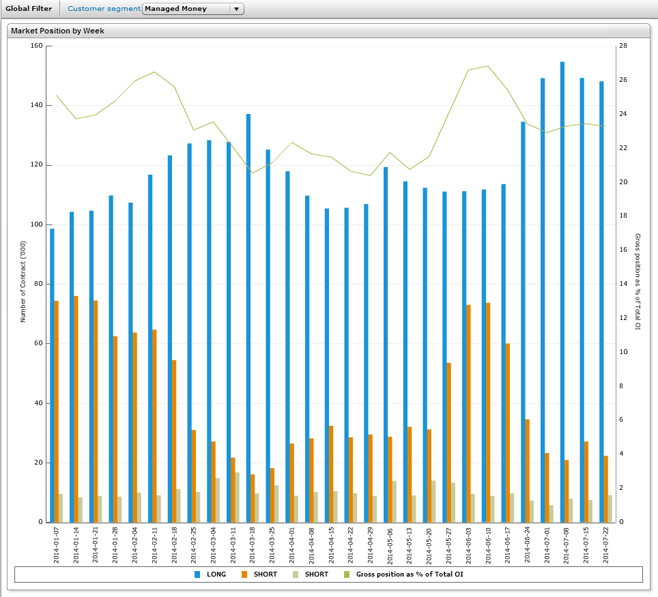Open the Customer segment Managed Money dropdown
Screen dimensions: 658x597
point(193,8)
